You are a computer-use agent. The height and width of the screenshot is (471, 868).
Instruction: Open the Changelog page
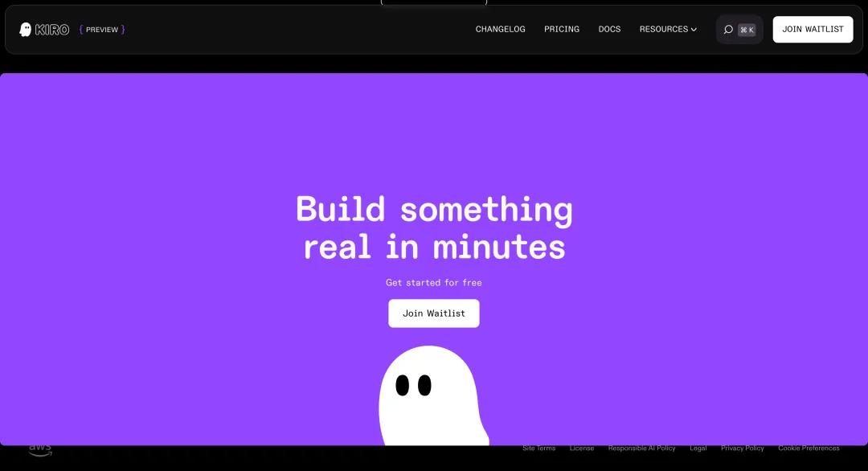tap(500, 30)
